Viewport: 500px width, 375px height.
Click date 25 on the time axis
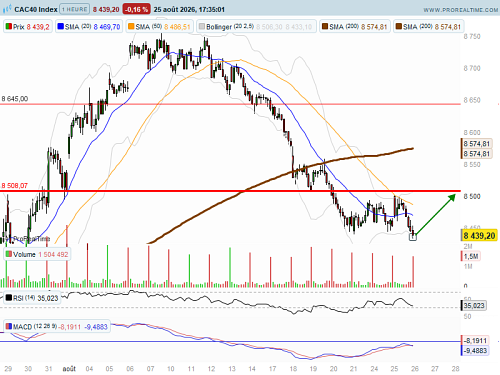point(394,369)
